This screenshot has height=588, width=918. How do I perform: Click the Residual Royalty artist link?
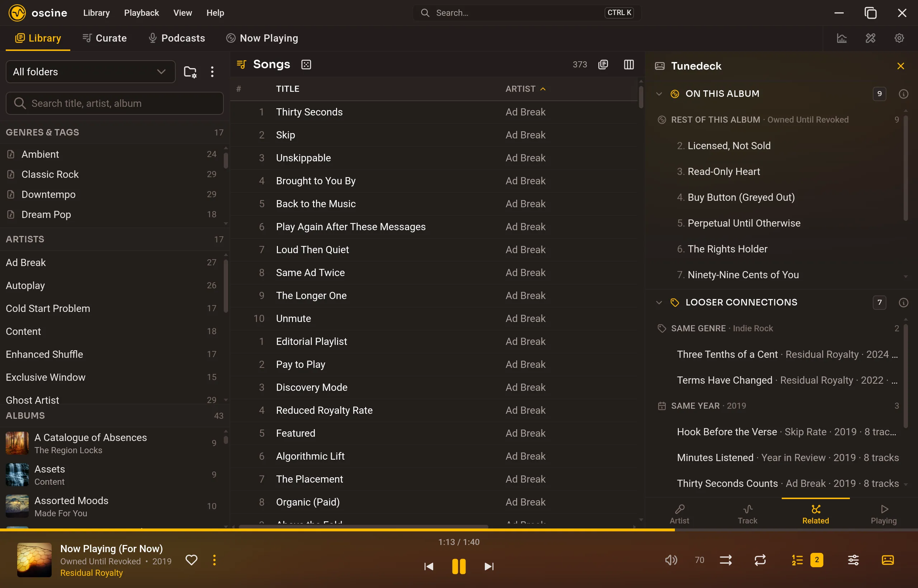pos(91,573)
